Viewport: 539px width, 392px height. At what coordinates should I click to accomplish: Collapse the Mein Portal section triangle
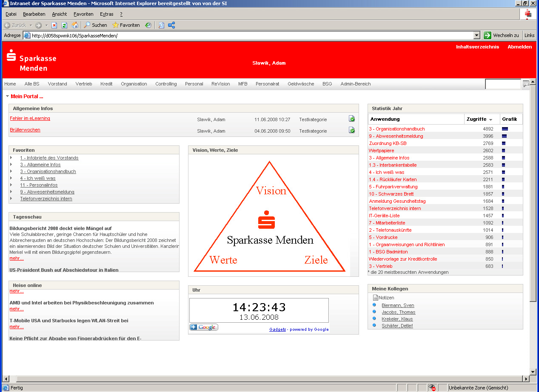[8, 97]
